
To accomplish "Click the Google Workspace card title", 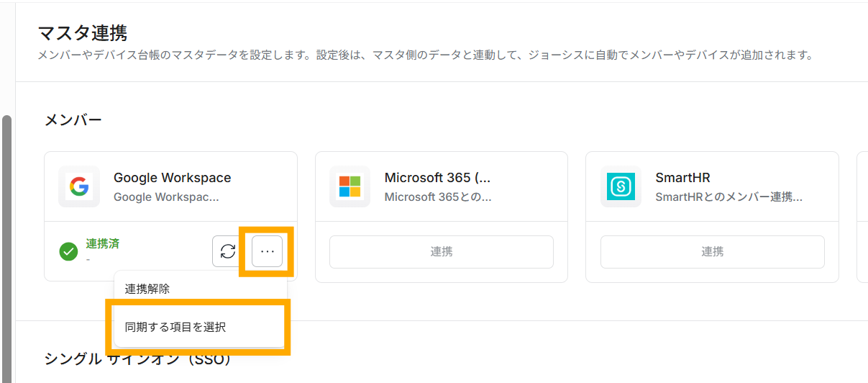I will coord(172,178).
